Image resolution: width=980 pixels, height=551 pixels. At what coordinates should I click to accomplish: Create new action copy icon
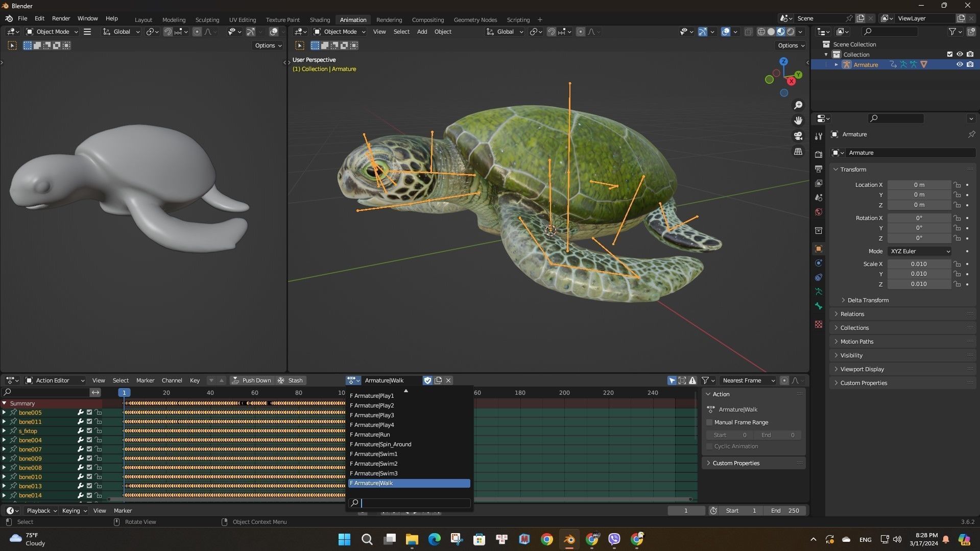[x=438, y=380]
